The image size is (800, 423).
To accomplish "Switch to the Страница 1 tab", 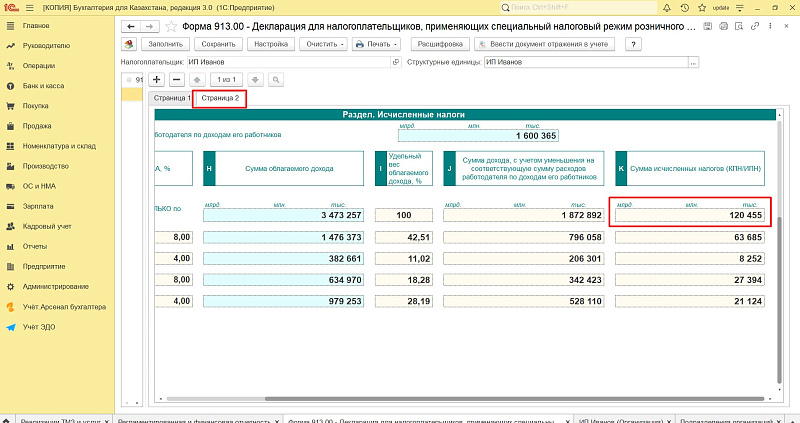I will point(171,98).
